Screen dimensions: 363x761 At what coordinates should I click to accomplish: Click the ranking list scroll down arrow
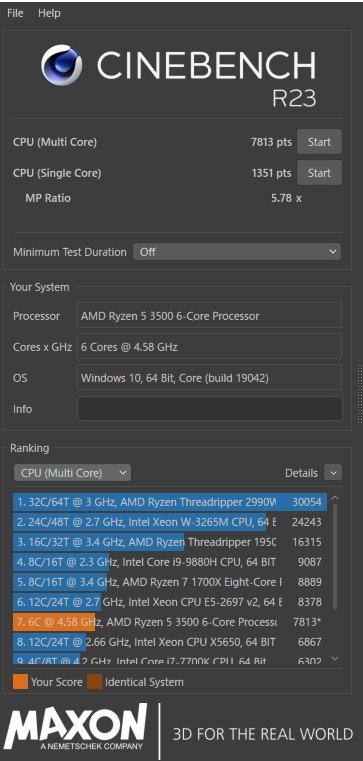[x=334, y=659]
